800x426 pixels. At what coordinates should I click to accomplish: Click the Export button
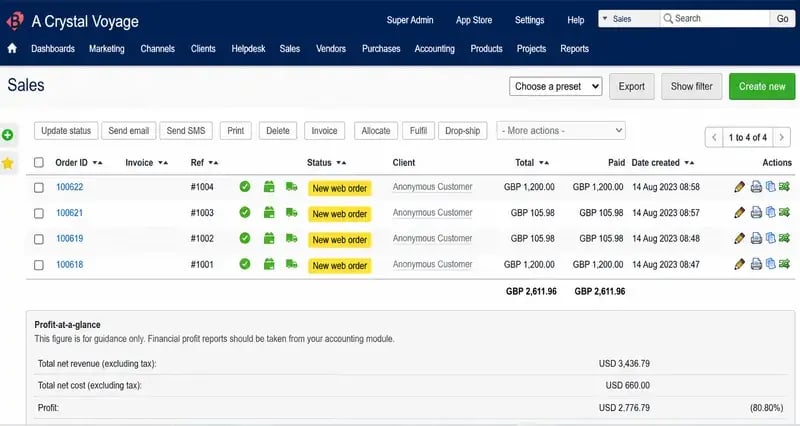tap(632, 86)
